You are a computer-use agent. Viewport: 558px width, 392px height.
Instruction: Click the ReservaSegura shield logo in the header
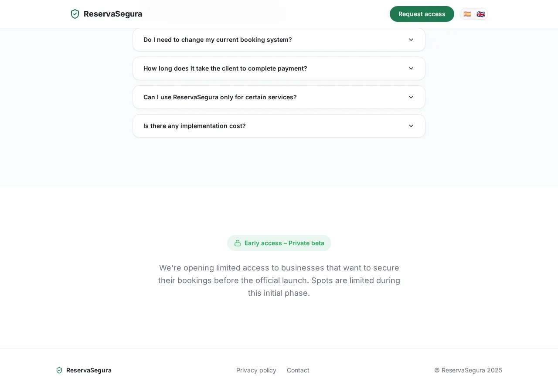(x=75, y=14)
